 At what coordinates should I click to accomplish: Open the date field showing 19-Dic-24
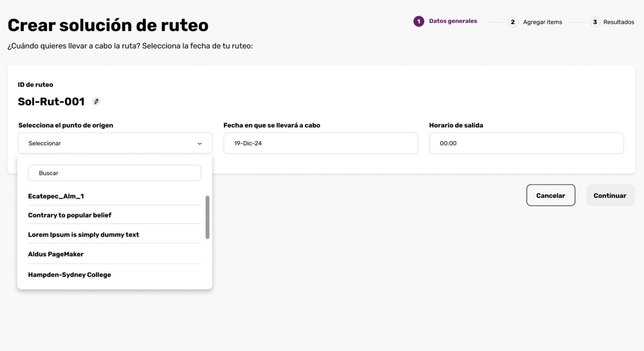point(321,143)
